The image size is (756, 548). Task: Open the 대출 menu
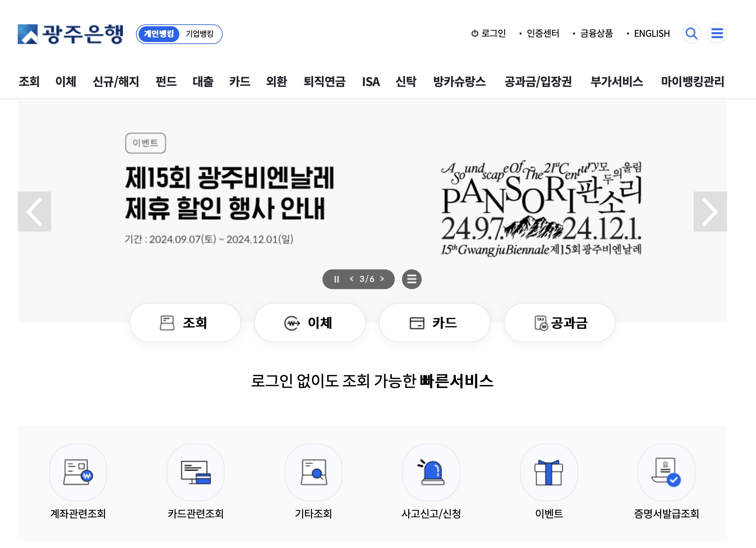pos(203,82)
